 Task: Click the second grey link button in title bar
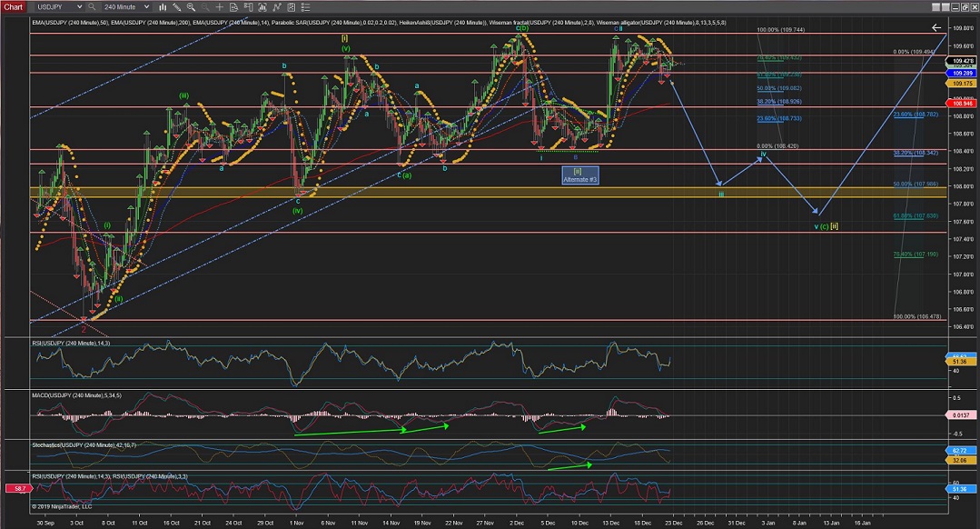click(x=945, y=7)
